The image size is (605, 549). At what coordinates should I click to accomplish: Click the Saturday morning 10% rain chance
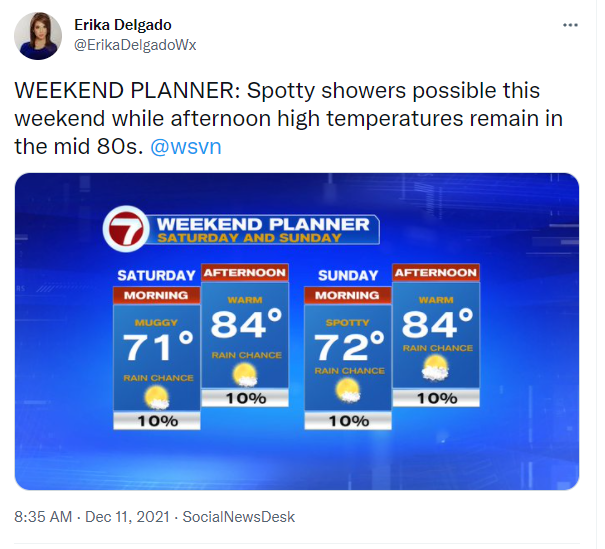157,421
